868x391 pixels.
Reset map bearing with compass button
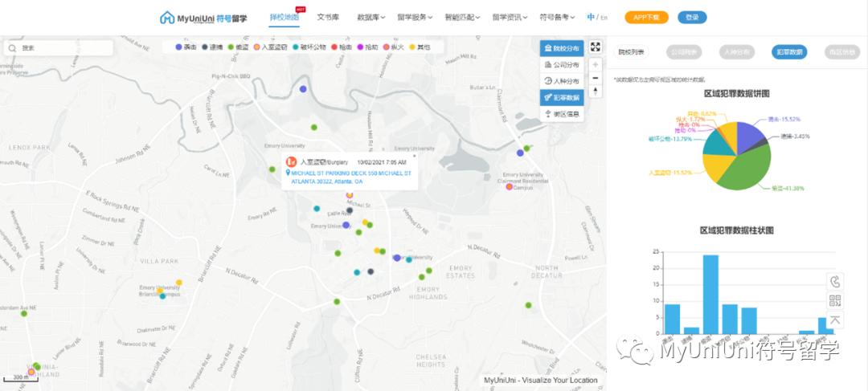pos(595,92)
